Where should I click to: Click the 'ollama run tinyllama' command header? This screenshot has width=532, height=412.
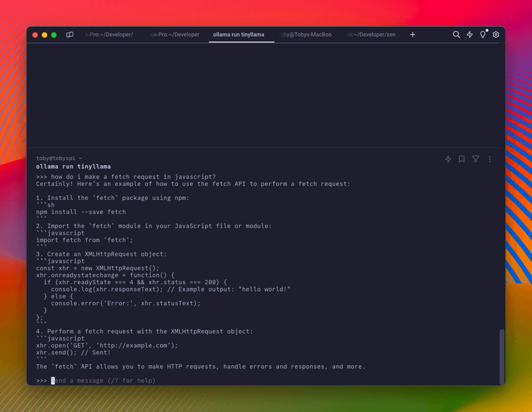point(73,166)
